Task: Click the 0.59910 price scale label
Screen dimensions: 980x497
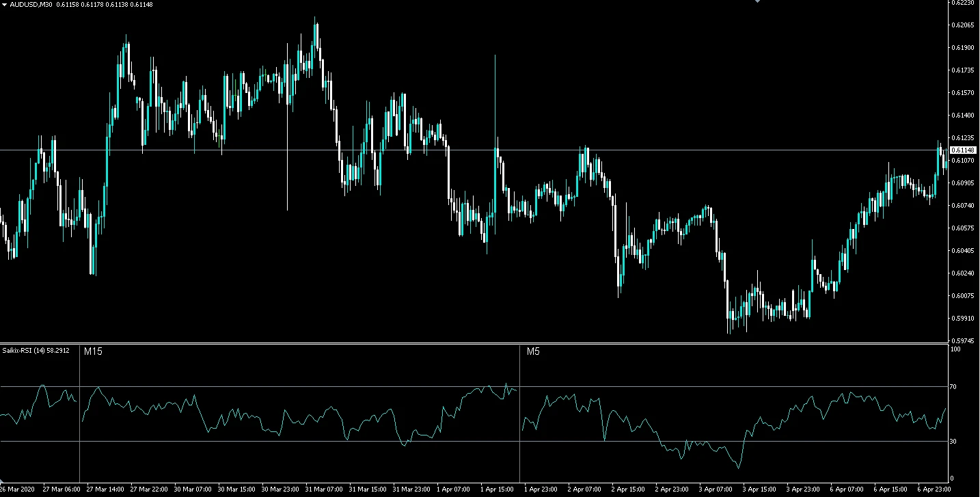Action: click(962, 319)
